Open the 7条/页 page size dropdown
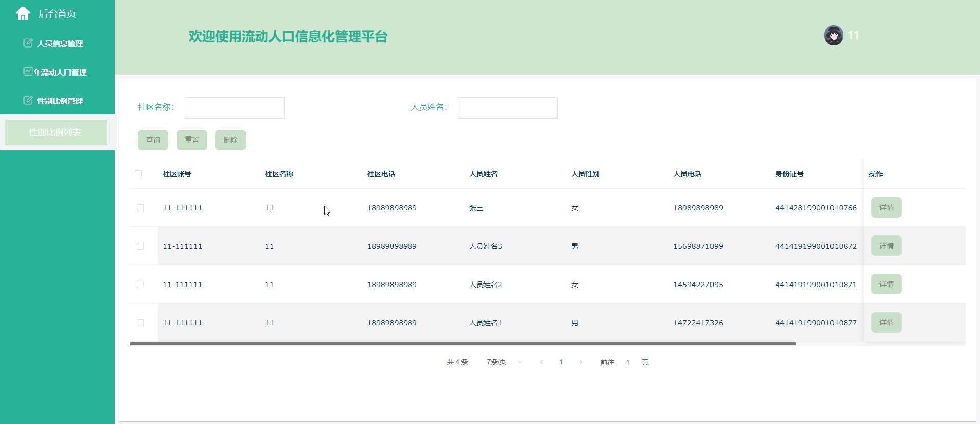This screenshot has width=980, height=424. pos(504,362)
